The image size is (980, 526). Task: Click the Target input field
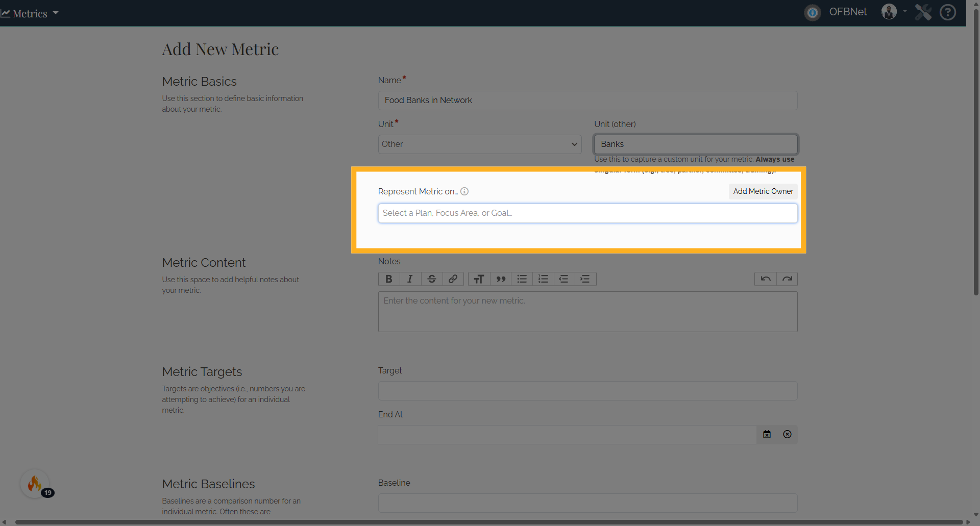pyautogui.click(x=587, y=391)
